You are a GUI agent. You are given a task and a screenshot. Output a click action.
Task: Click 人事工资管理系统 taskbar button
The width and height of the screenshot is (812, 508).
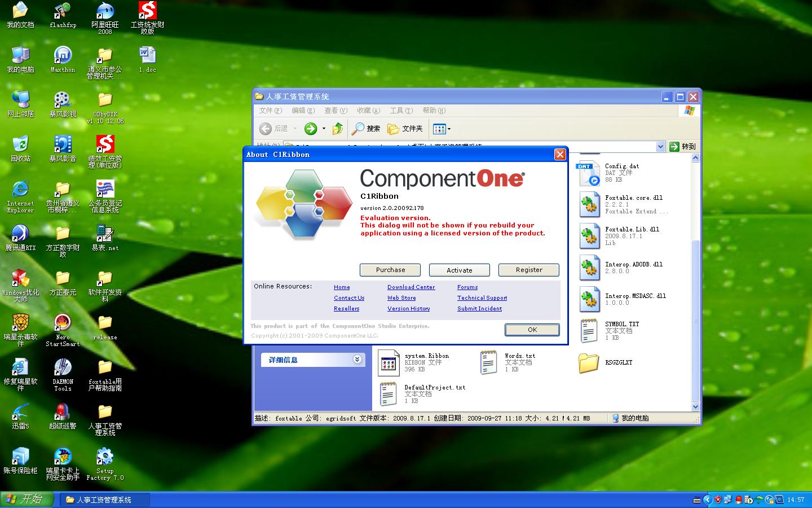(x=105, y=500)
